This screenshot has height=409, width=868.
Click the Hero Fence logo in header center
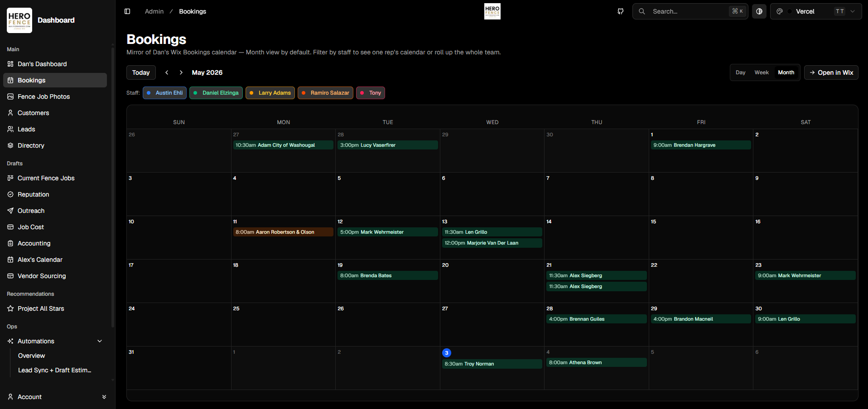click(492, 11)
